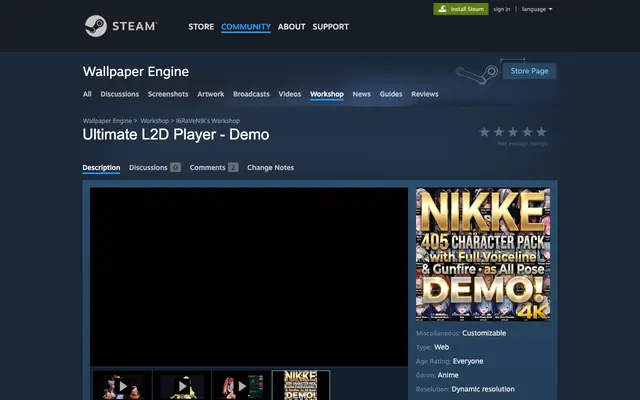Open the Store Page button
This screenshot has height=400, width=640.
[529, 71]
